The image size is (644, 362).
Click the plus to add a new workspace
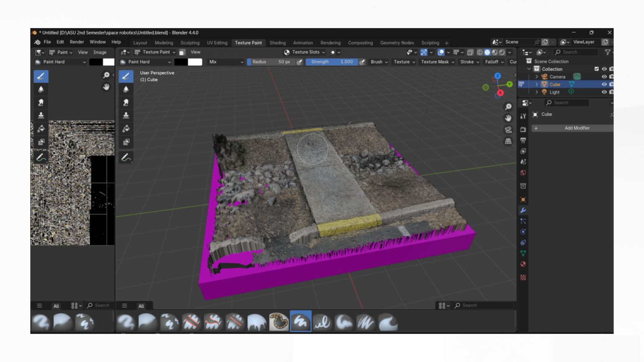(x=447, y=43)
